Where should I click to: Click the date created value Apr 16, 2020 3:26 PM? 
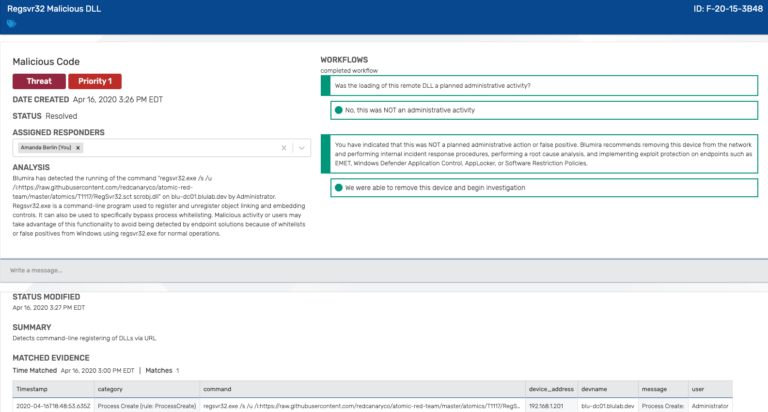[118, 99]
